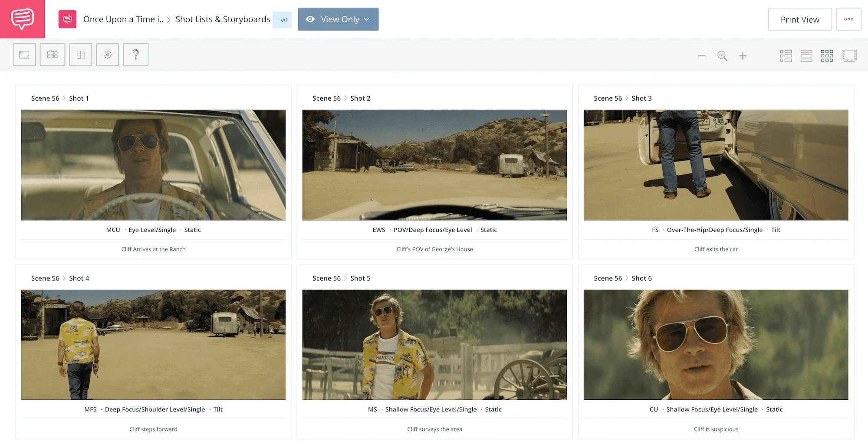Click the Scene 56 Shot 2 heading
Viewport: 868px width, 444px height.
tap(342, 98)
